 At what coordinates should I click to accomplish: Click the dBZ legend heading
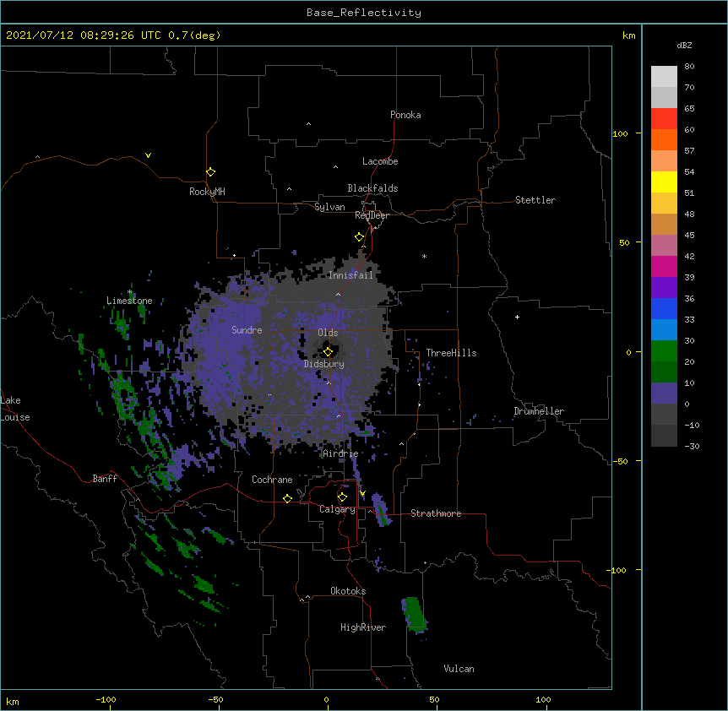tap(684, 46)
